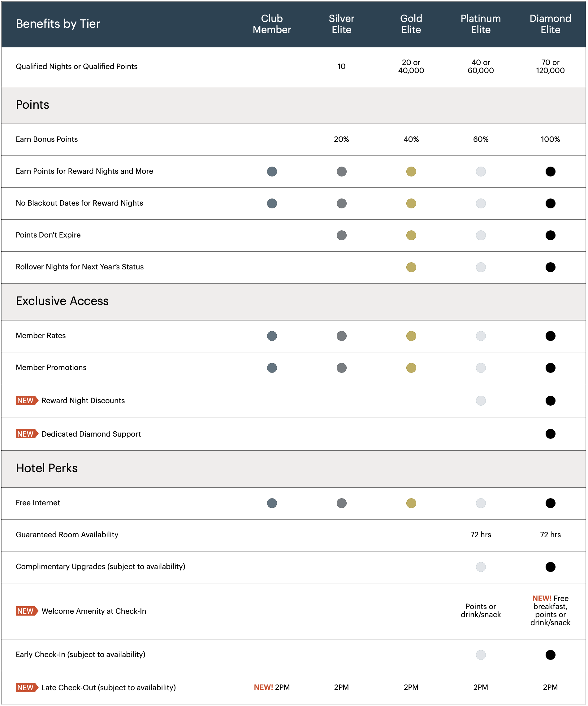Click the 100% bonus points value

[550, 139]
